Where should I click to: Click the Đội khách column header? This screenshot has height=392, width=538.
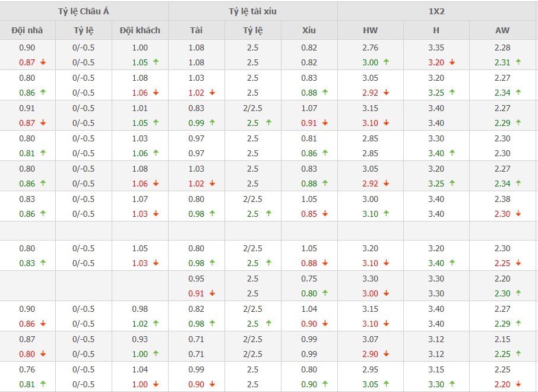(140, 30)
